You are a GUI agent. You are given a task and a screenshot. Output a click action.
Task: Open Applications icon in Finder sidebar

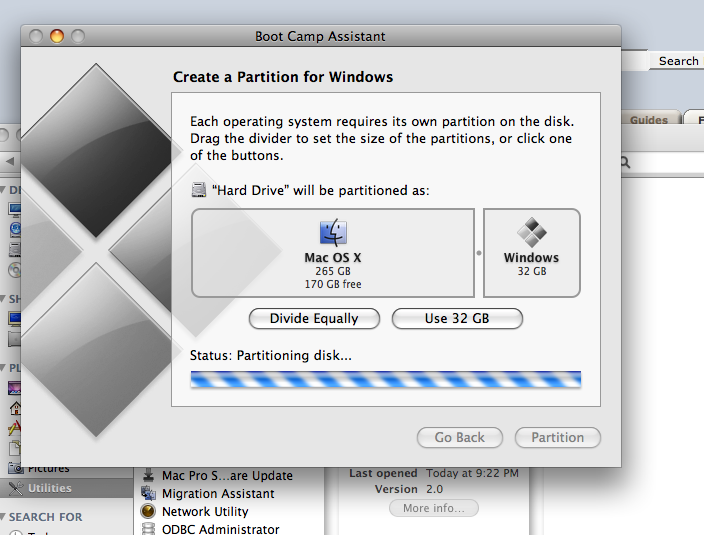[14, 428]
